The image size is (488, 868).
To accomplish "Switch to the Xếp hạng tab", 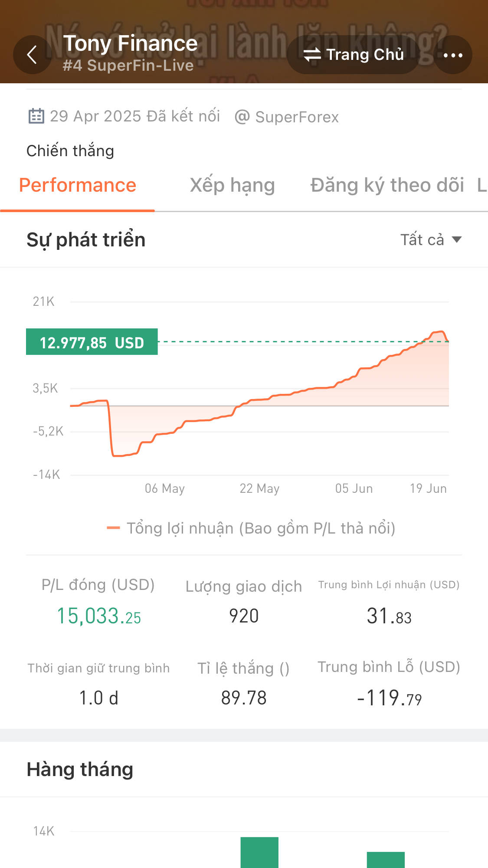I will point(232,185).
